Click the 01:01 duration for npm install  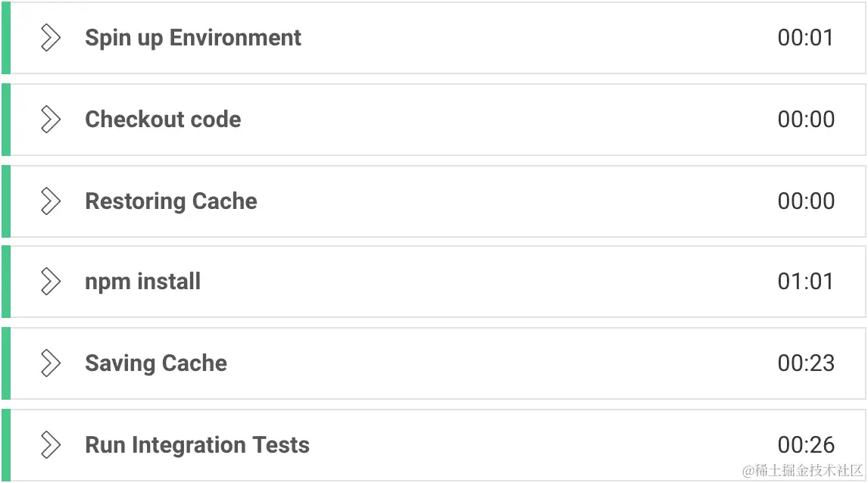coord(805,282)
